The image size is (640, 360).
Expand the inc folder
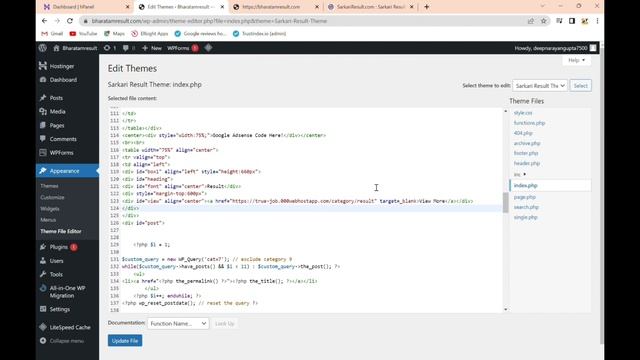520,174
